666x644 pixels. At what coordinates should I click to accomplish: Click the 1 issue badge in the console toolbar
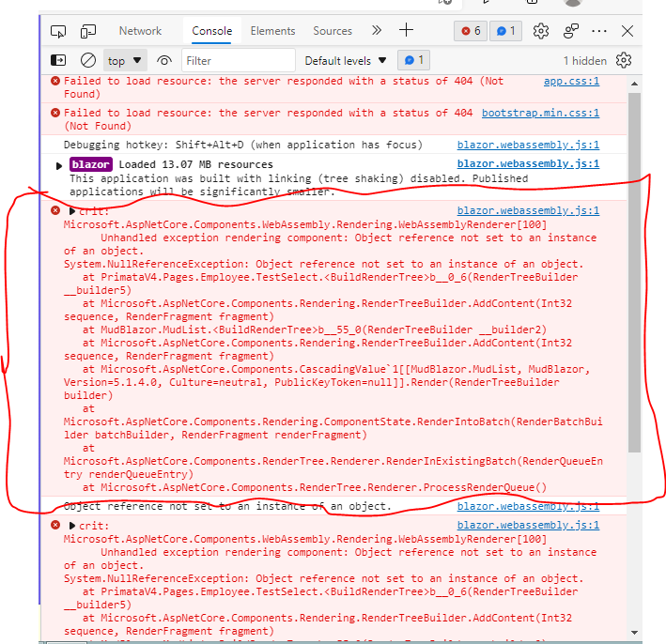click(x=413, y=60)
